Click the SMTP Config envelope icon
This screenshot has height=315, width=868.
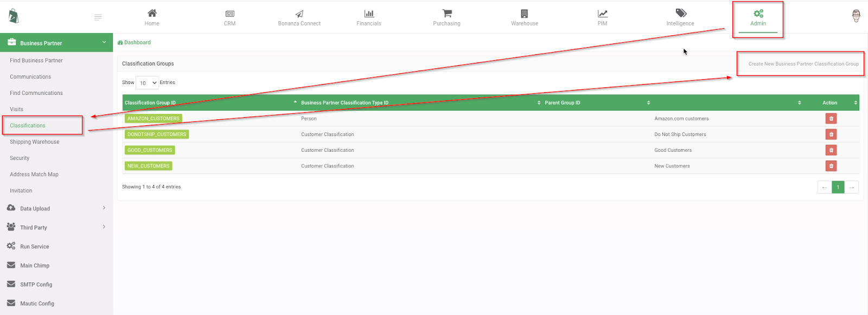(11, 284)
